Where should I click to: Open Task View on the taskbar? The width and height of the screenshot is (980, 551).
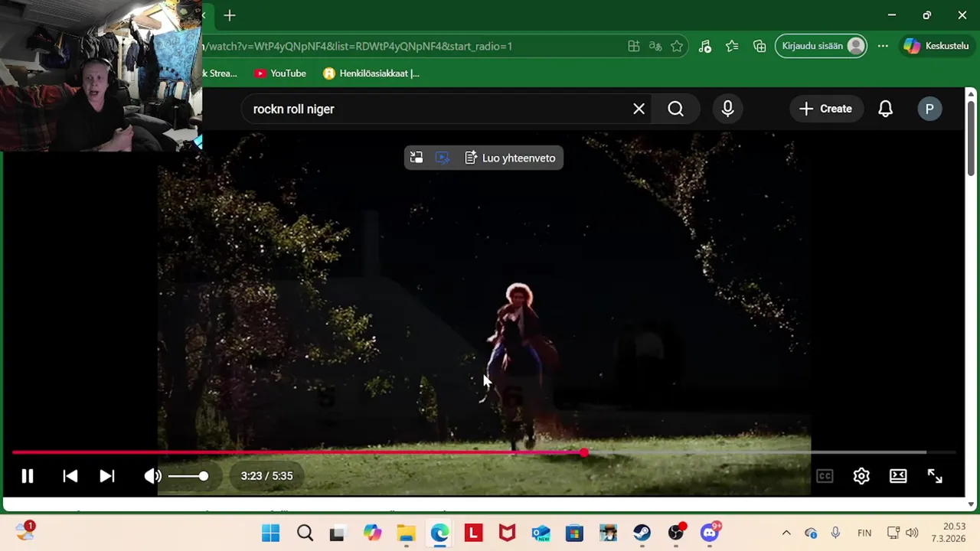(337, 533)
